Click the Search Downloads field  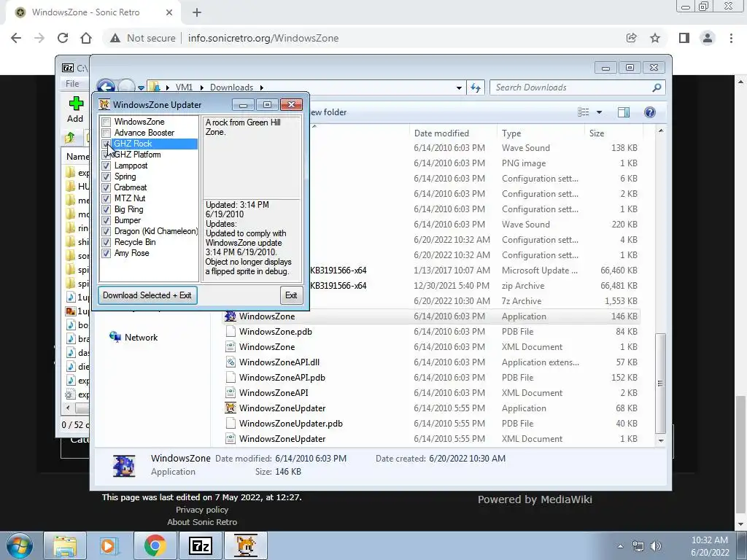(x=572, y=87)
